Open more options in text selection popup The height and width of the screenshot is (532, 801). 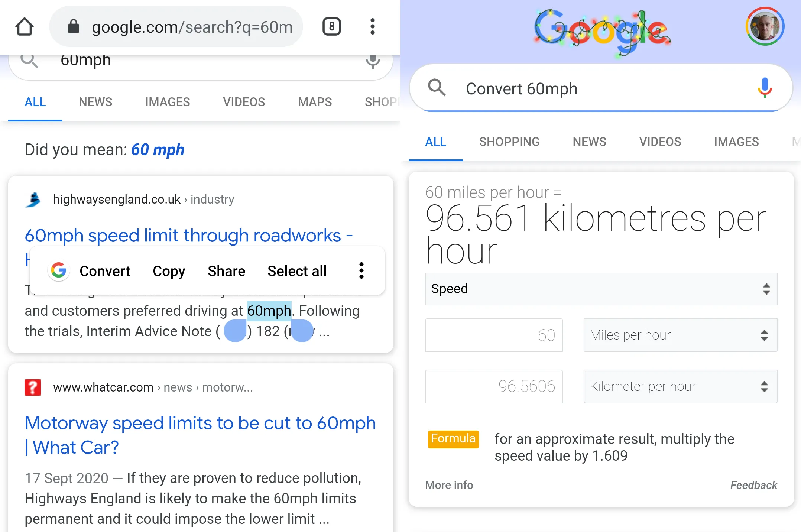click(x=361, y=271)
